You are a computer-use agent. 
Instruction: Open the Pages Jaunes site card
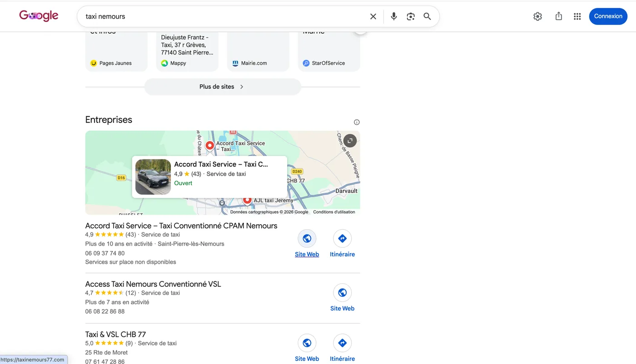tap(116, 51)
